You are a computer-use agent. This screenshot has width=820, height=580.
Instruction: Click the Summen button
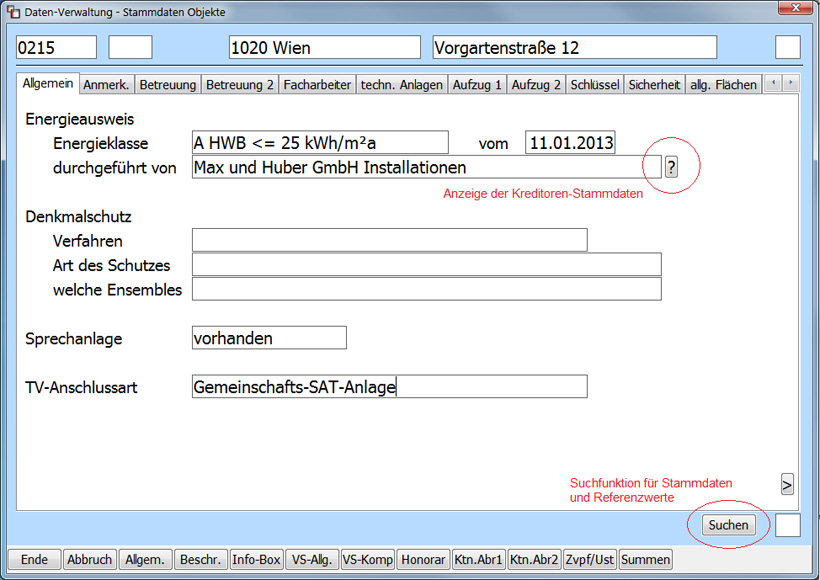tap(645, 560)
